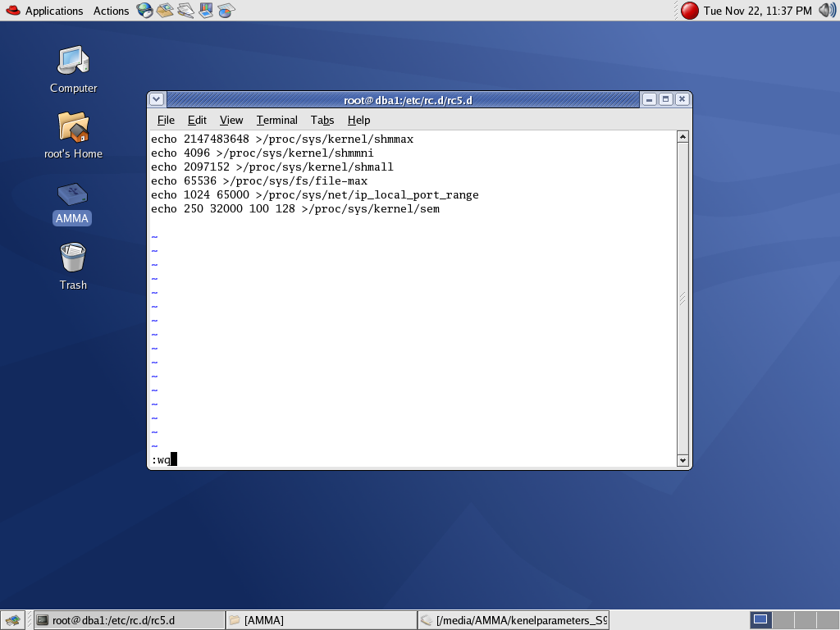This screenshot has height=630, width=840.
Task: Click the line echoing 2097152 to shmall
Action: click(x=272, y=167)
